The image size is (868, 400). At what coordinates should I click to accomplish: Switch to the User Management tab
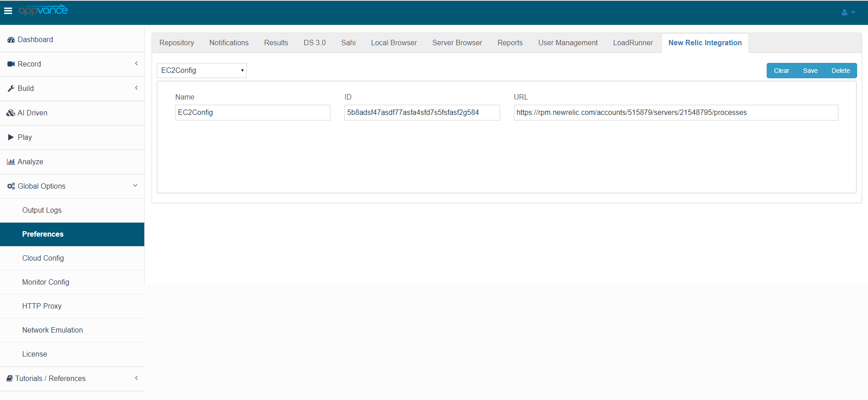tap(568, 43)
